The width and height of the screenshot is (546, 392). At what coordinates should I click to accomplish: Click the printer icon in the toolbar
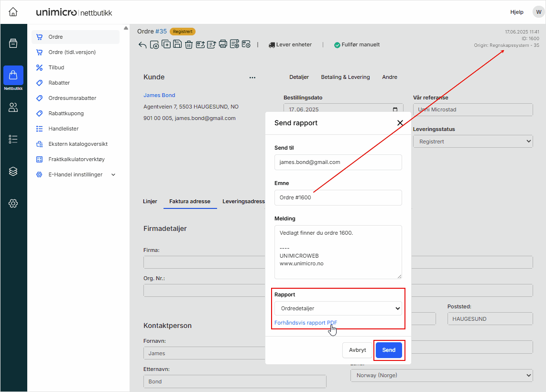pos(223,44)
